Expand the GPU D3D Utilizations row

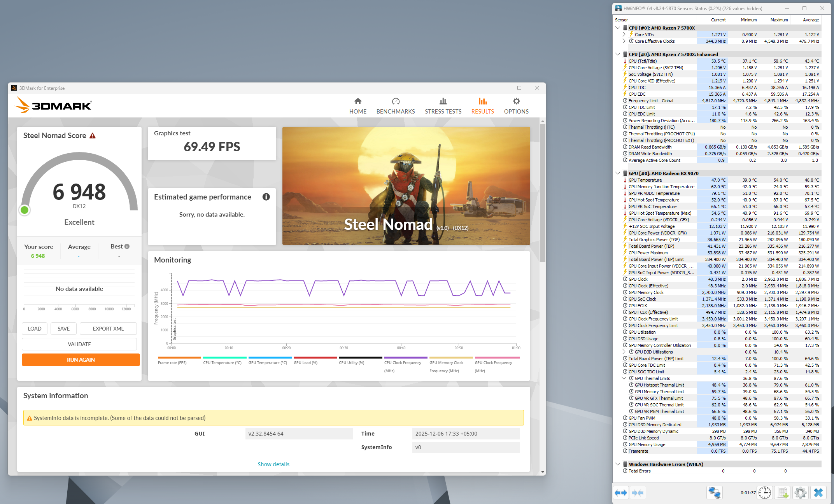(624, 352)
